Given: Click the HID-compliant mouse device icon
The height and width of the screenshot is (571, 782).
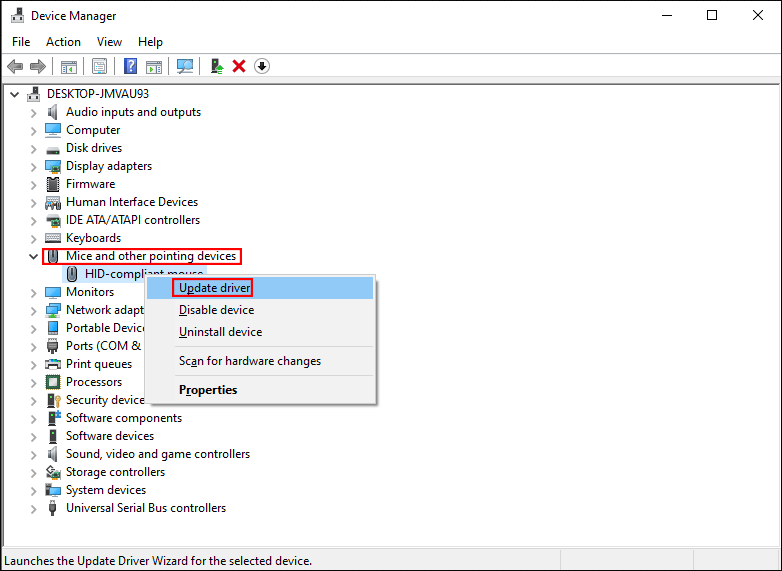Looking at the screenshot, I should coord(72,274).
